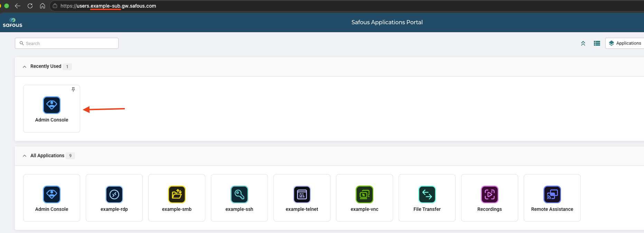Image resolution: width=644 pixels, height=233 pixels.
Task: Click the Recently Used count badge
Action: tap(67, 66)
